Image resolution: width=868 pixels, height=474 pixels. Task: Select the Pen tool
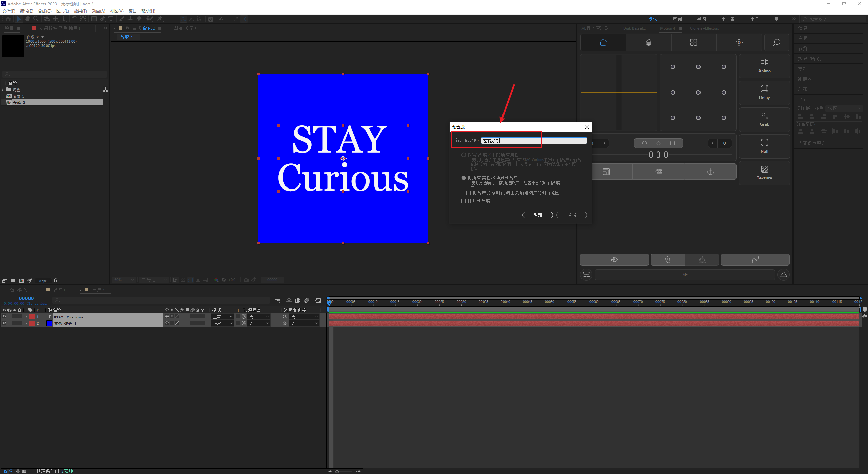click(x=102, y=19)
